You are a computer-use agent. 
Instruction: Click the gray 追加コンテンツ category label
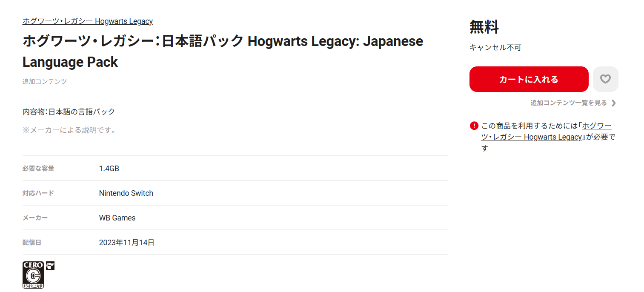[x=45, y=81]
